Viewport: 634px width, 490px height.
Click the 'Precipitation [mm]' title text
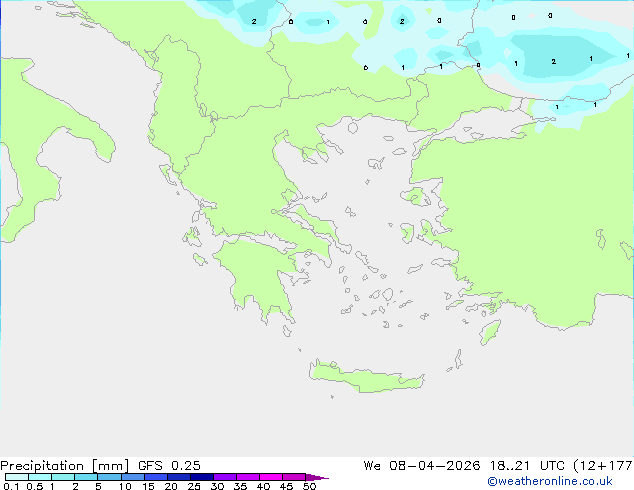(64, 466)
